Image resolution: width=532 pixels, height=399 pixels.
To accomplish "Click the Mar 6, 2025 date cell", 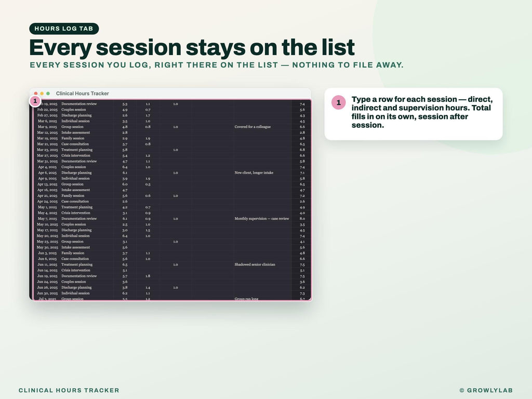I will (47, 121).
